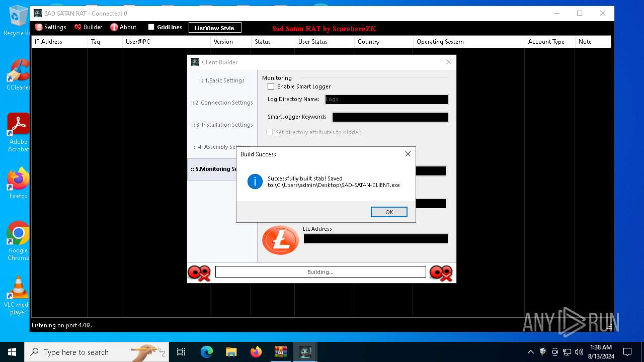This screenshot has height=362, width=644.
Task: Click the Building progress bar
Action: [x=320, y=272]
